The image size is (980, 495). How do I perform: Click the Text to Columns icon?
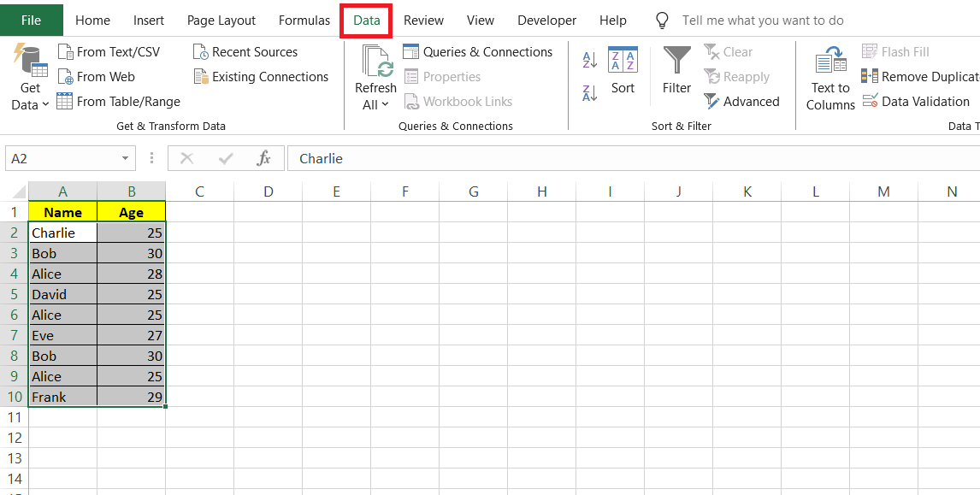[830, 62]
